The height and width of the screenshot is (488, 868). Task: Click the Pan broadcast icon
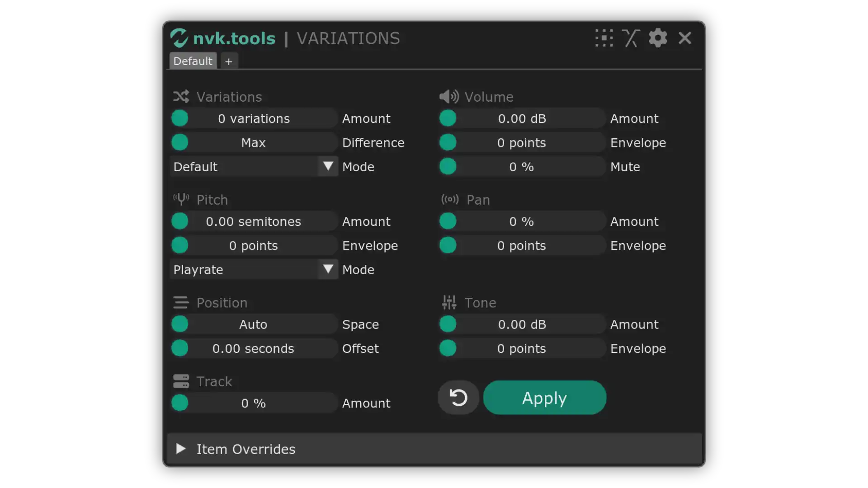(450, 199)
